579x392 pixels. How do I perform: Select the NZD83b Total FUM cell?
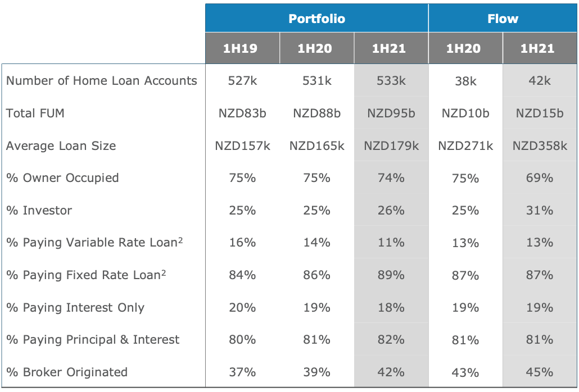click(x=242, y=113)
